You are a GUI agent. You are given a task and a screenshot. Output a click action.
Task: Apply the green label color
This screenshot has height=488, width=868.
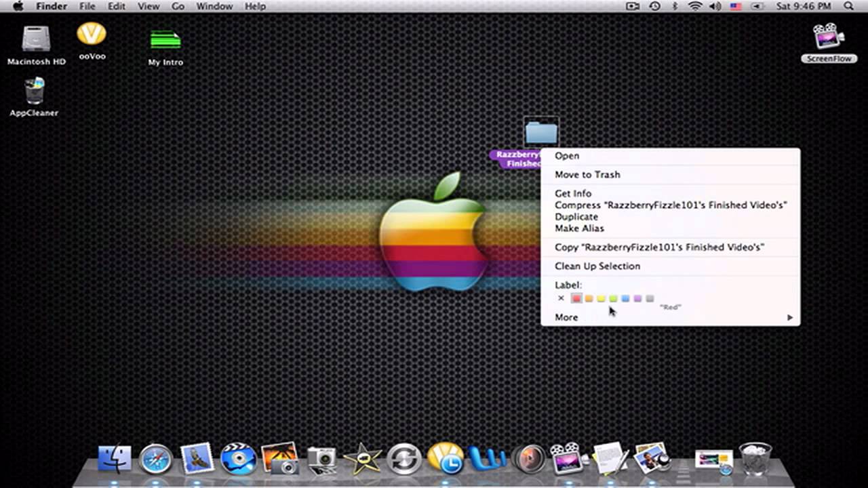613,298
